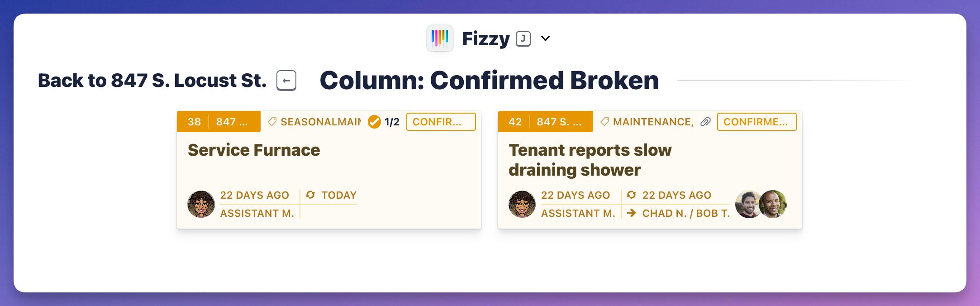Screen dimensions: 980x306
Task: Click the J keyboard shortcut badge
Action: (x=523, y=38)
